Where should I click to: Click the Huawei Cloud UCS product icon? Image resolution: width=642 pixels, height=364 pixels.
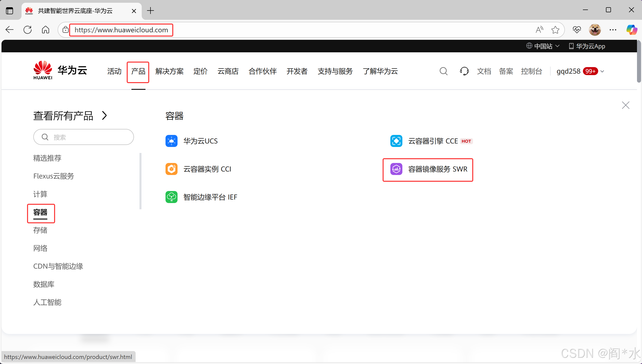tap(171, 141)
